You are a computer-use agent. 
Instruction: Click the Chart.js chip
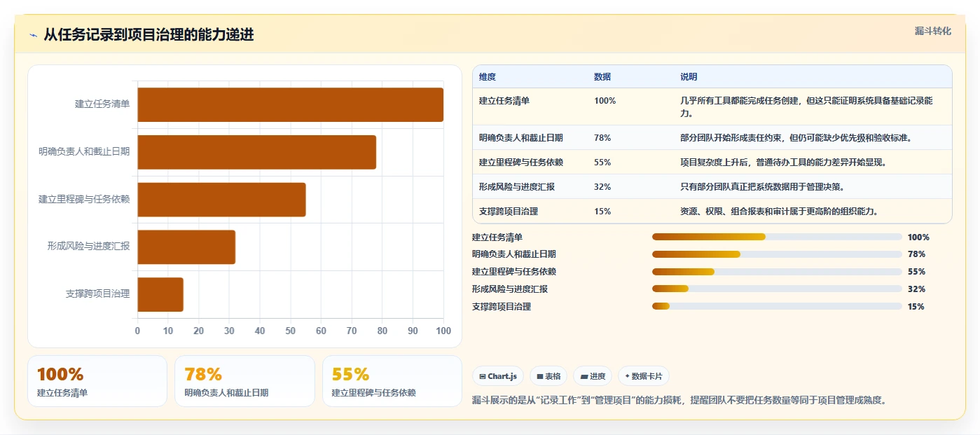pos(498,376)
